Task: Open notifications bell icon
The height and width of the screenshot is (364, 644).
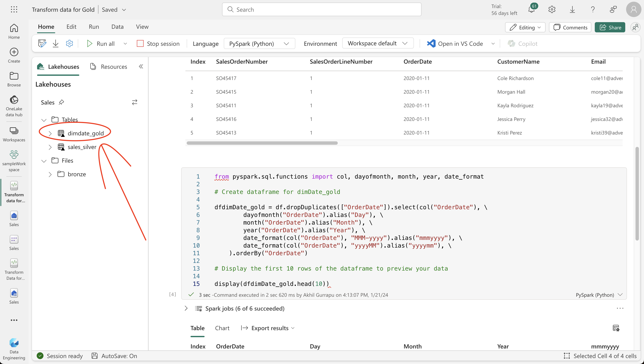Action: [x=531, y=10]
